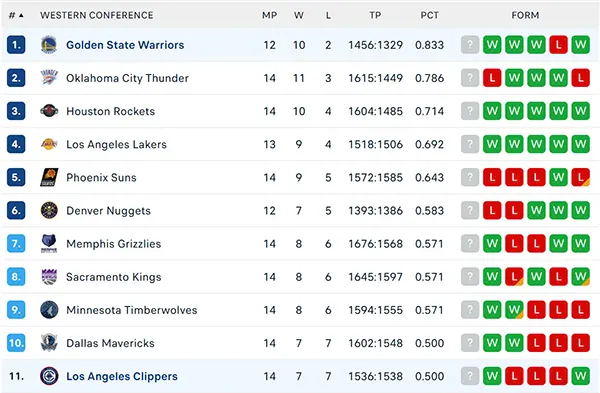This screenshot has height=393, width=600.
Task: Click the Houston Rockets logo
Action: click(49, 111)
